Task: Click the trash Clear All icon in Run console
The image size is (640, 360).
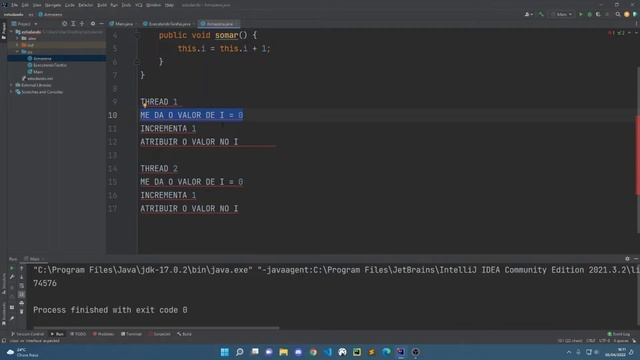Action: tap(22, 311)
